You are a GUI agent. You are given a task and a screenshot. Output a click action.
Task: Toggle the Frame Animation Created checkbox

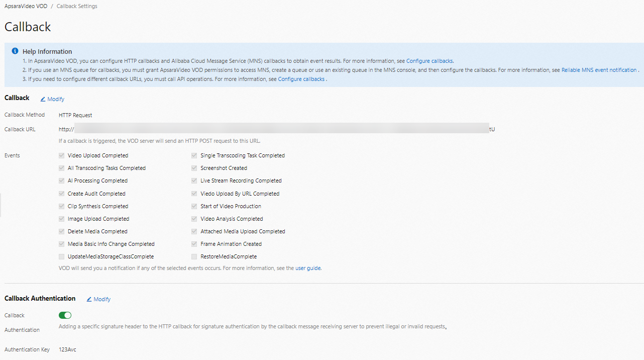pyautogui.click(x=194, y=244)
